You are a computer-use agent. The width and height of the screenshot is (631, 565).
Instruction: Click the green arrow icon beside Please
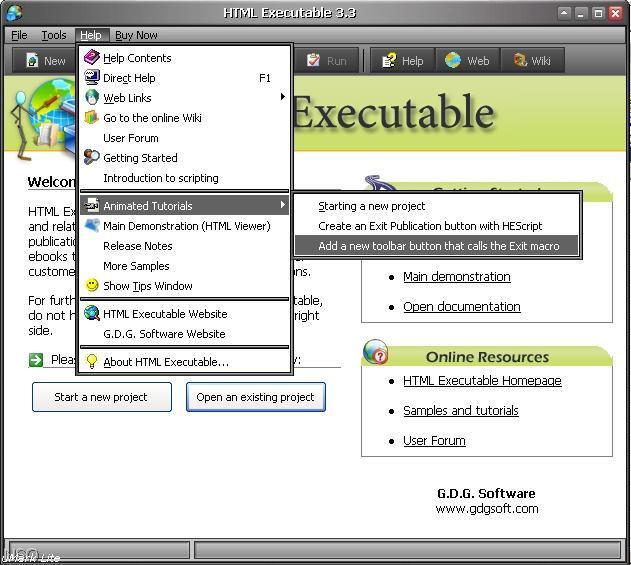(36, 360)
